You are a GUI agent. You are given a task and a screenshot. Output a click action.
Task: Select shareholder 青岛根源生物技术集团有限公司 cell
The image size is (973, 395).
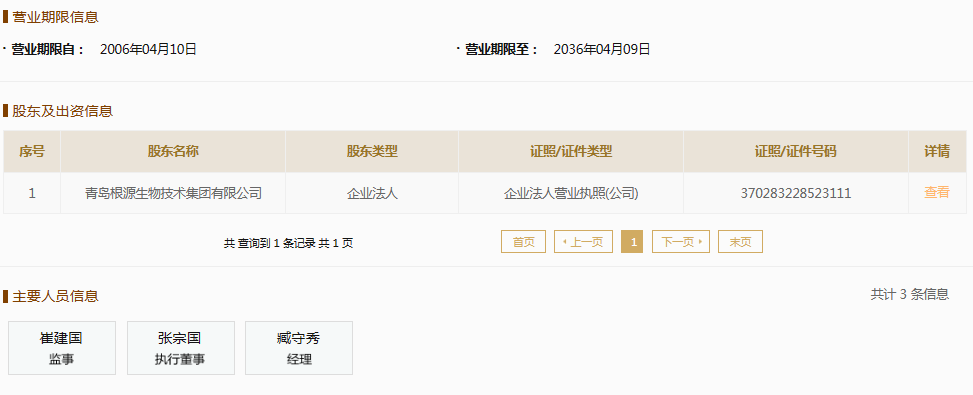173,193
